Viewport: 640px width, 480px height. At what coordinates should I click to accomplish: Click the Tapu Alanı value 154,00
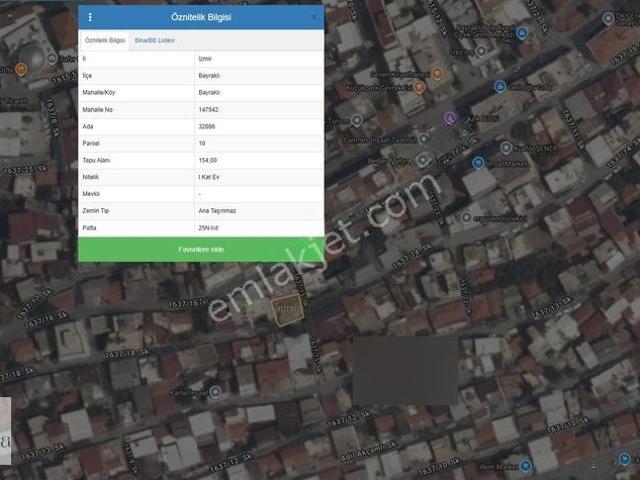(207, 160)
